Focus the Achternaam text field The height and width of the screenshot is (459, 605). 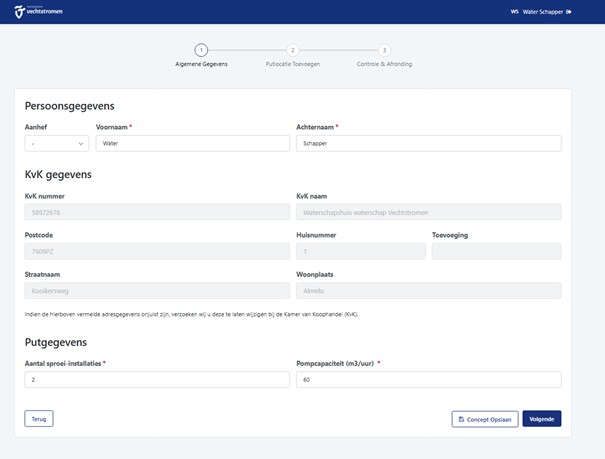pyautogui.click(x=428, y=143)
